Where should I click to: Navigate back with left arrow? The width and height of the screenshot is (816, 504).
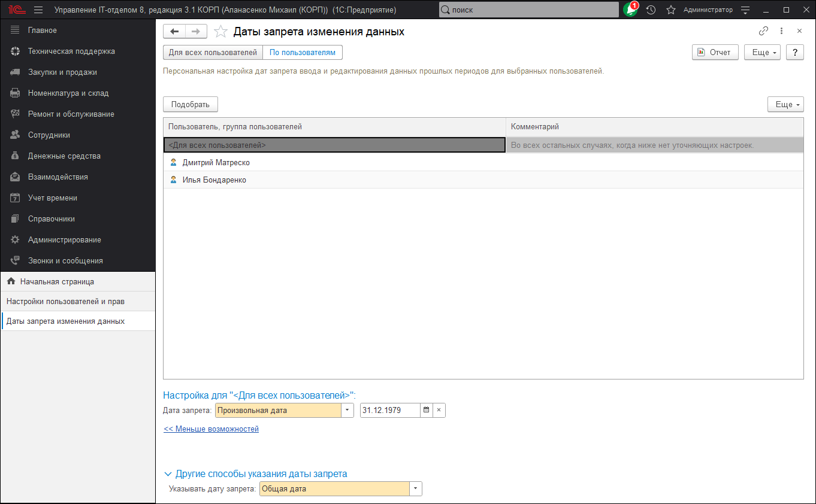174,32
